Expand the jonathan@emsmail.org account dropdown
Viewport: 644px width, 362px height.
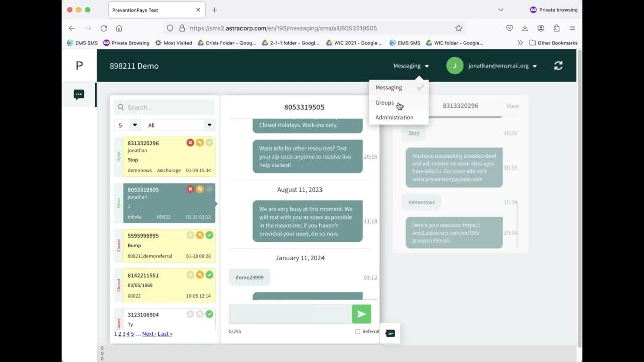pyautogui.click(x=503, y=66)
